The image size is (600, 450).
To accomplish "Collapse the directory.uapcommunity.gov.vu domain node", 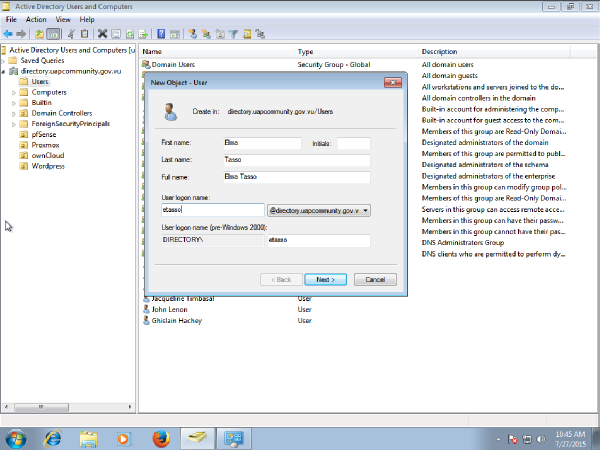I will pos(3,72).
